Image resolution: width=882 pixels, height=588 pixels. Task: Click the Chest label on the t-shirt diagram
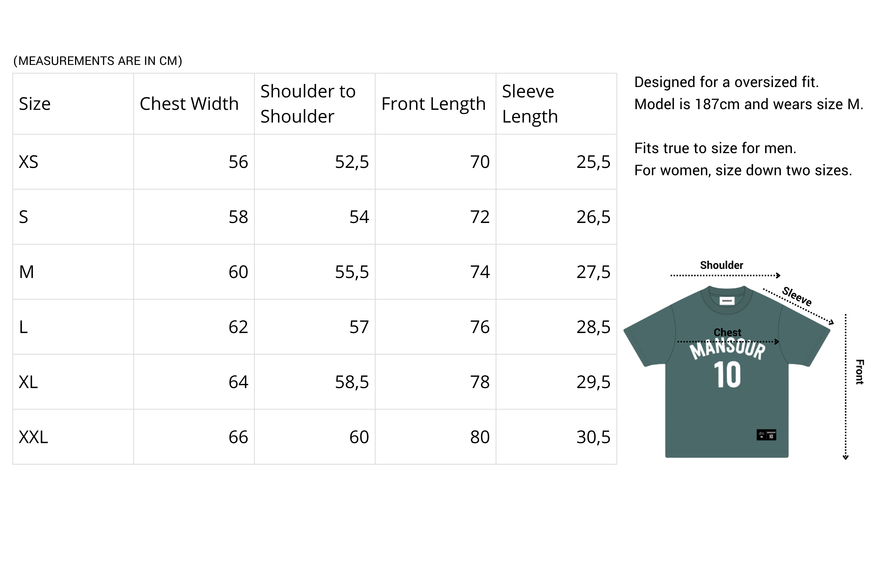[x=727, y=332]
